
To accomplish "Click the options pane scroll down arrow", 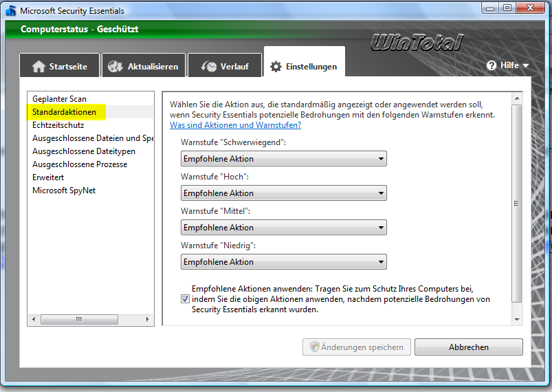I will 517,320.
